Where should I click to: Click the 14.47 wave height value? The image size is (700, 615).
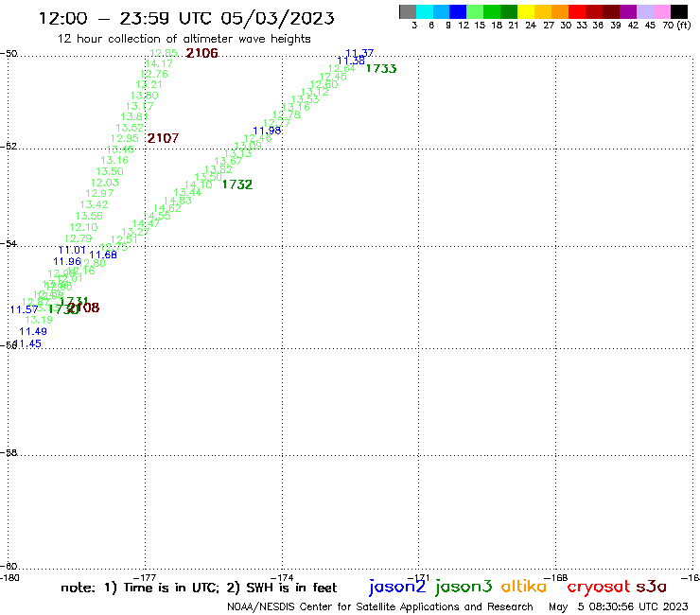pyautogui.click(x=146, y=223)
